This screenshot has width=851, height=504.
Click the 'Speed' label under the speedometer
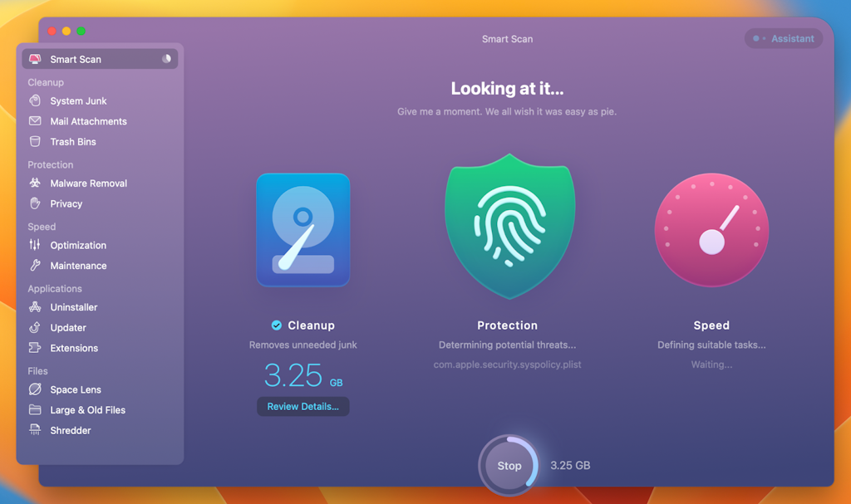coord(711,325)
